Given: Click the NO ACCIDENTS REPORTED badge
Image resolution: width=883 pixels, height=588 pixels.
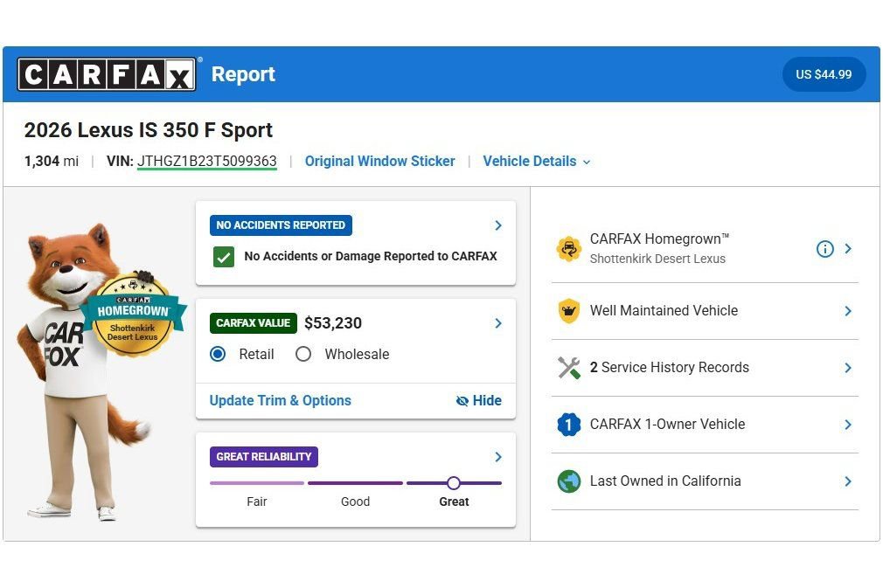Looking at the screenshot, I should [x=281, y=225].
